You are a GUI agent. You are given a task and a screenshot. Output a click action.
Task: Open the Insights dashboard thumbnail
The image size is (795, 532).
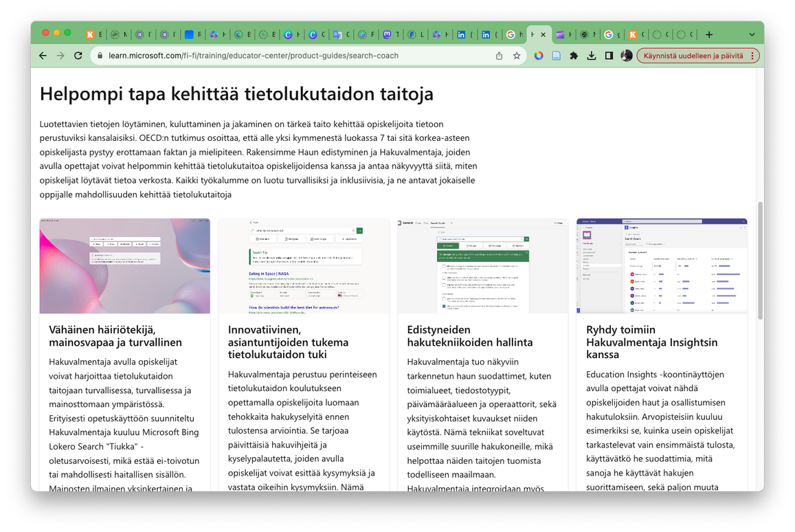pyautogui.click(x=662, y=266)
